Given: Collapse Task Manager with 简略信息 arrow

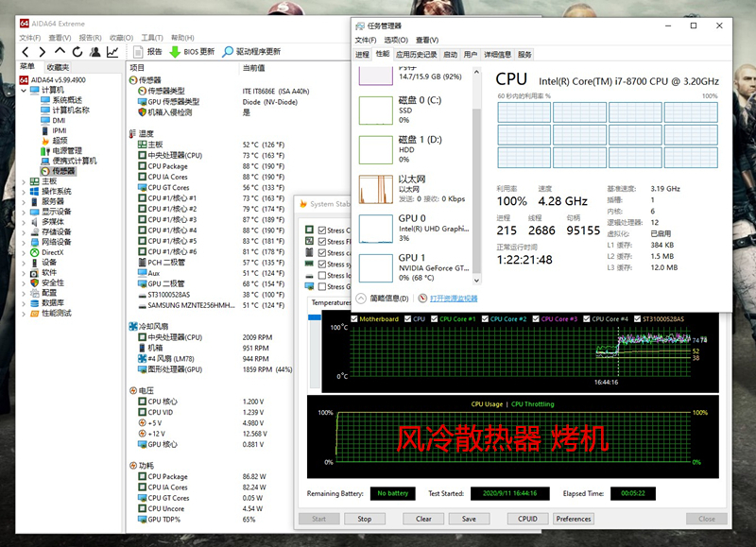Looking at the screenshot, I should (x=362, y=298).
